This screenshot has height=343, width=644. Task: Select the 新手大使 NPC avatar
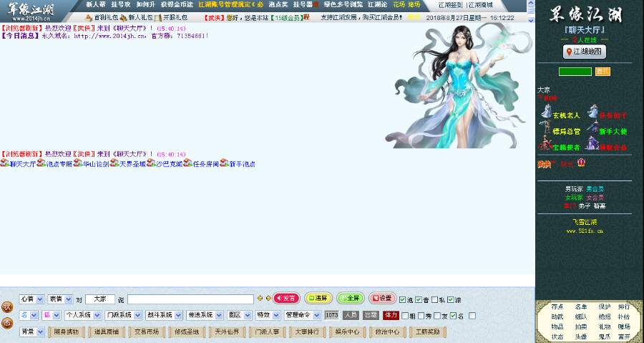592,127
